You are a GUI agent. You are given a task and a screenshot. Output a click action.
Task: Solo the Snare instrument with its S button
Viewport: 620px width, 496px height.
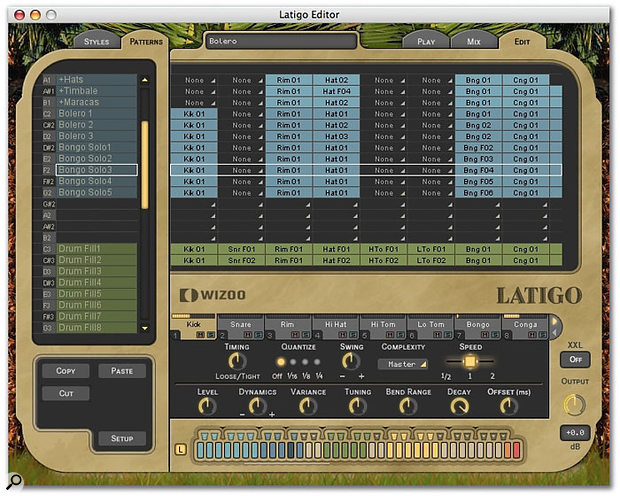click(x=258, y=335)
